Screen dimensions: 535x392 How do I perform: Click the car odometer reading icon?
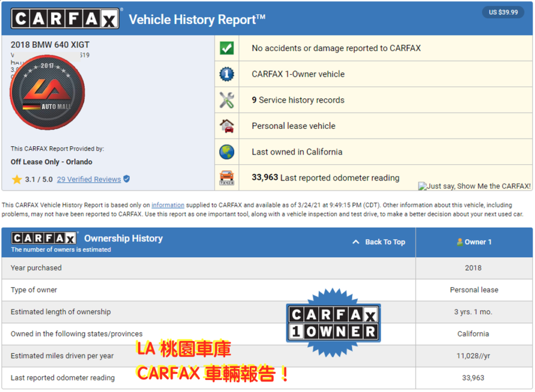coord(227,177)
